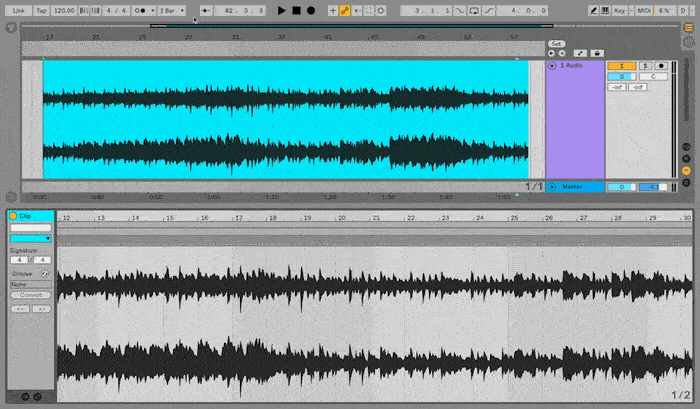Viewport: 700px width, 409px height.
Task: Toggle the Punch-Out switch
Action: click(x=489, y=10)
